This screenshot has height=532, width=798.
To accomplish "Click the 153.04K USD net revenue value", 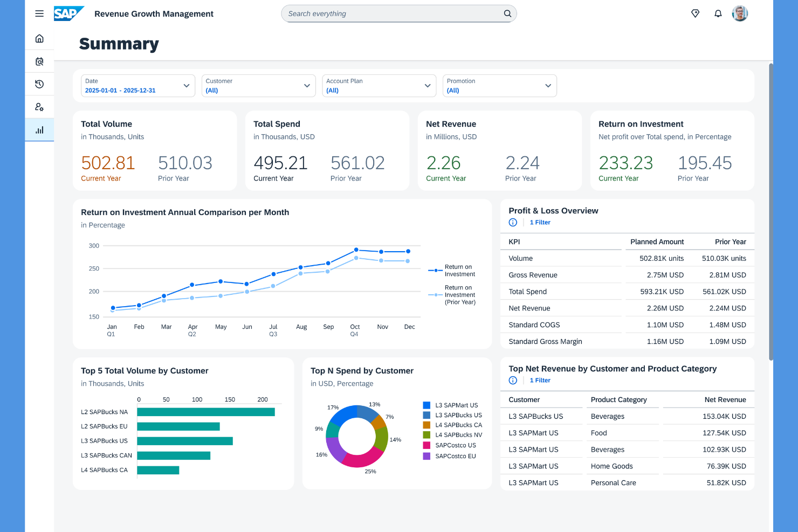I will (724, 417).
